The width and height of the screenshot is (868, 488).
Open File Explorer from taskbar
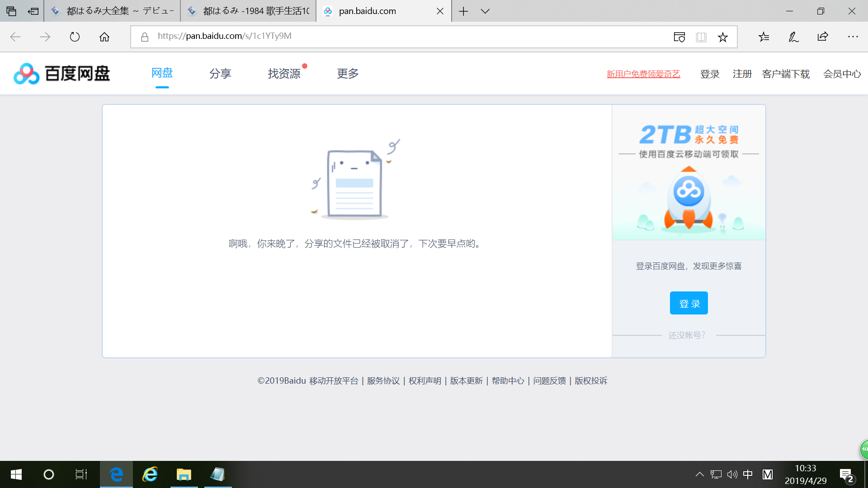coord(184,474)
